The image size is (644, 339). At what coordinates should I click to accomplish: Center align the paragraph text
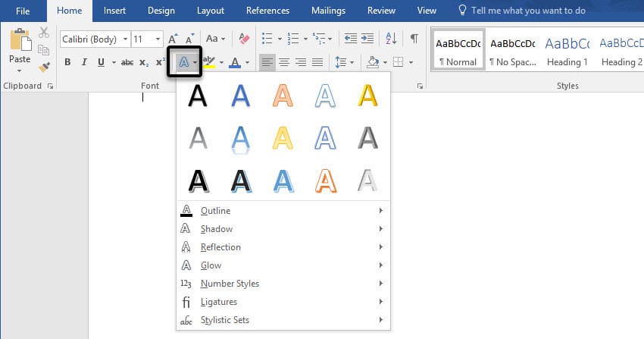(x=284, y=62)
